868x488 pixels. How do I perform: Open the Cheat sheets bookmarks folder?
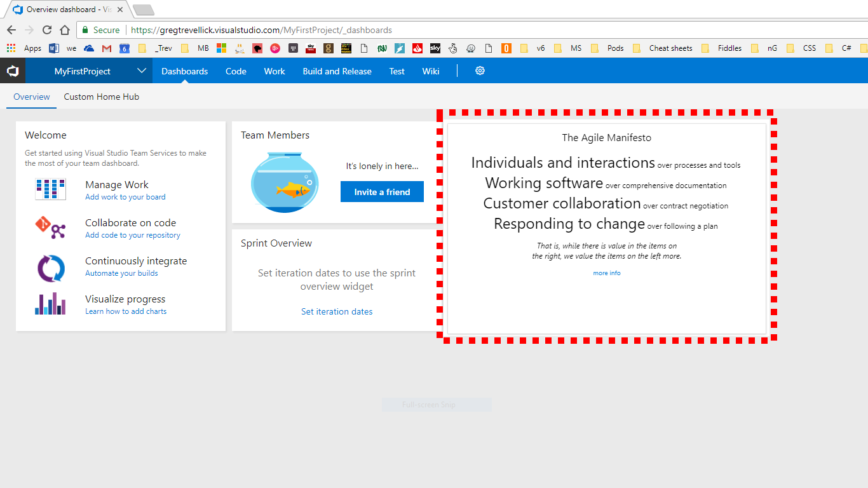(662, 48)
